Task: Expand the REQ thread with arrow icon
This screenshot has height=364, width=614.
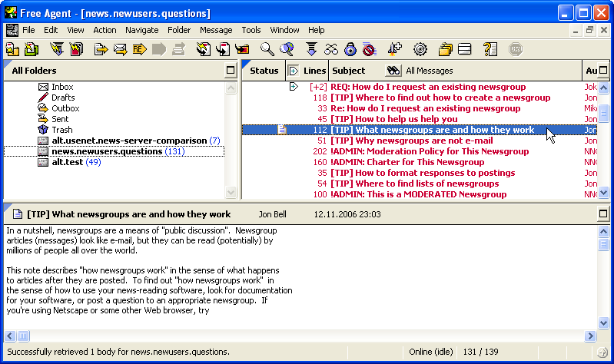Action: (x=294, y=87)
